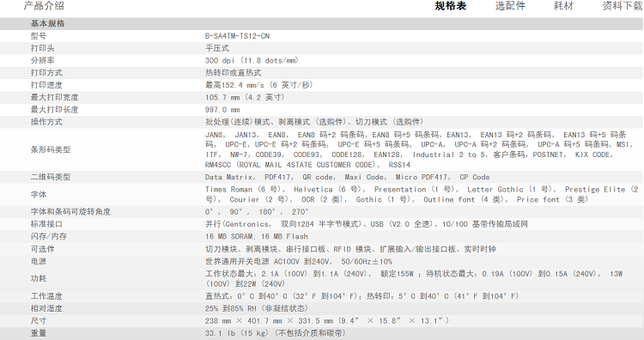Select the 33.1 lb (15 kg) weight
The width and height of the screenshot is (644, 340).
(x=276, y=333)
